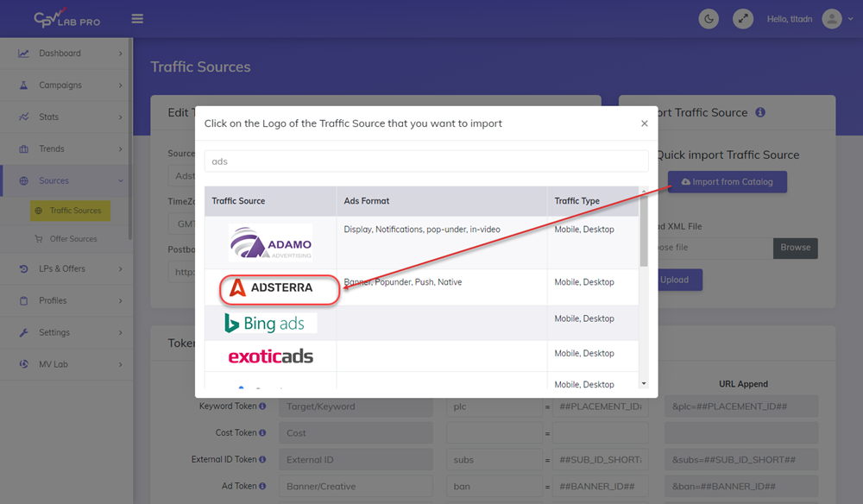863x504 pixels.
Task: Click MV Lab icon in sidebar
Action: [23, 364]
